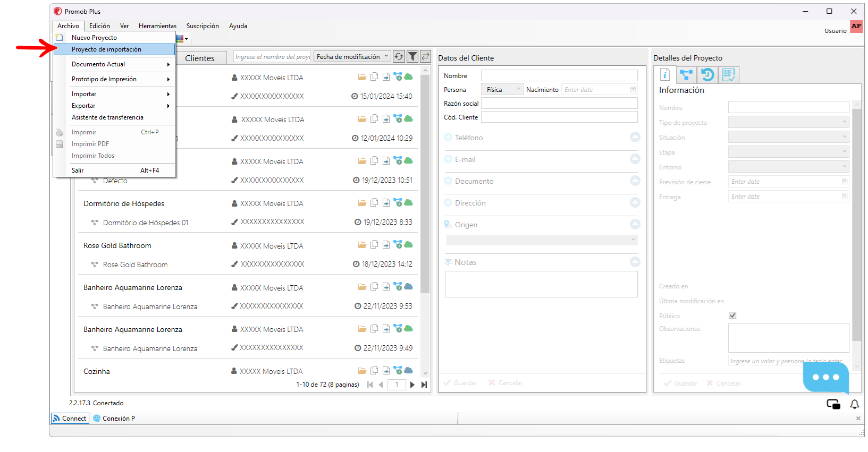Switch to the Connect bottom tab
The image size is (868, 452).
click(x=70, y=419)
